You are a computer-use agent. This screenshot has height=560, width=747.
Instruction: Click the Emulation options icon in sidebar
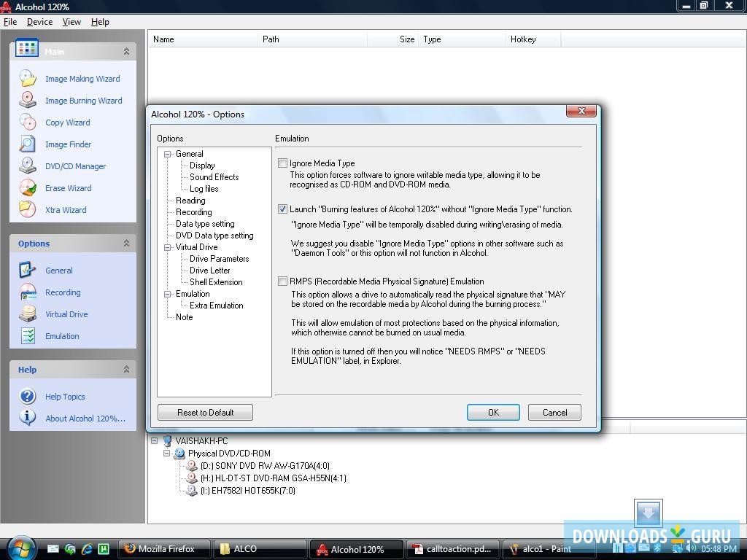[28, 335]
